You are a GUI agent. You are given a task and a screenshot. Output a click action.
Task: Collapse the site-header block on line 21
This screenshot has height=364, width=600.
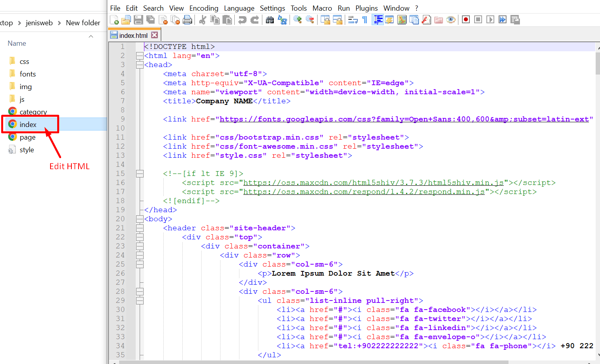(x=140, y=228)
